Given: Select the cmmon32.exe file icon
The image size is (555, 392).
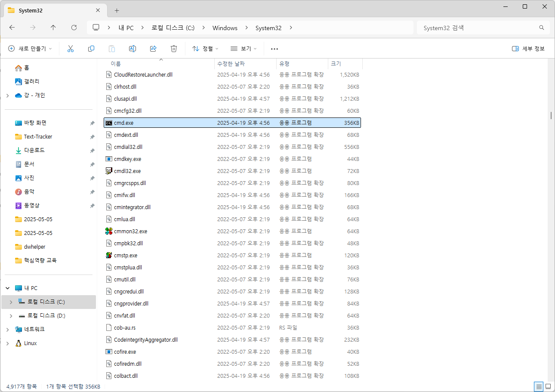Looking at the screenshot, I should tap(109, 231).
